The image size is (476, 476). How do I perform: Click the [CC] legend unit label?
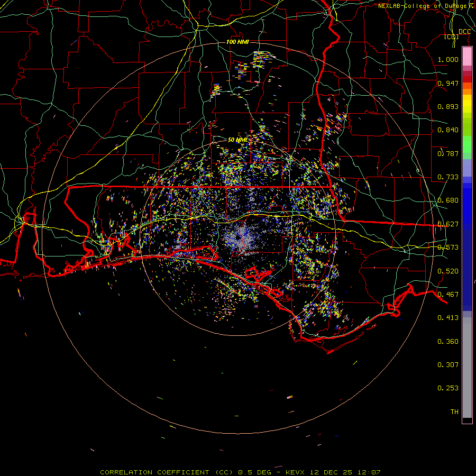451,37
